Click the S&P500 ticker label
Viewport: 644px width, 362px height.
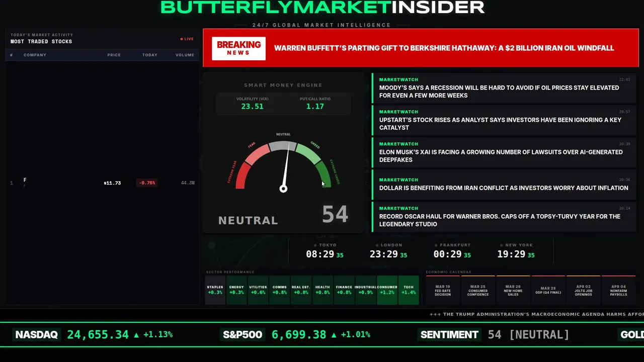point(243,335)
